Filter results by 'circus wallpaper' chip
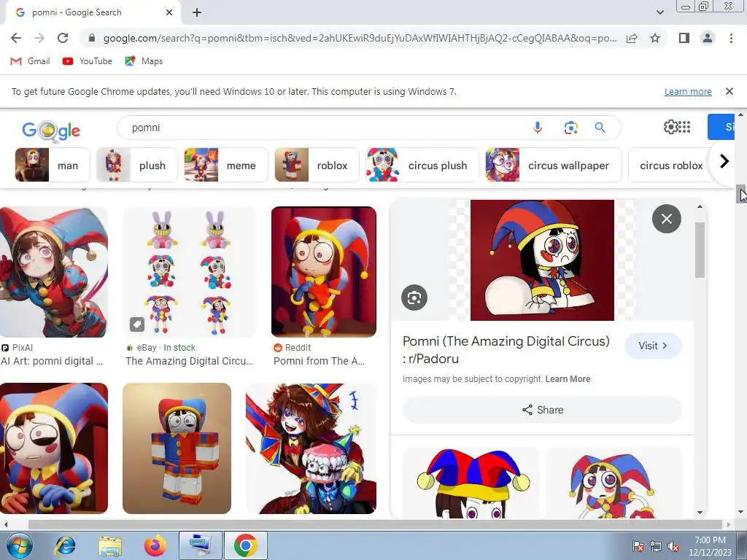 click(x=554, y=166)
